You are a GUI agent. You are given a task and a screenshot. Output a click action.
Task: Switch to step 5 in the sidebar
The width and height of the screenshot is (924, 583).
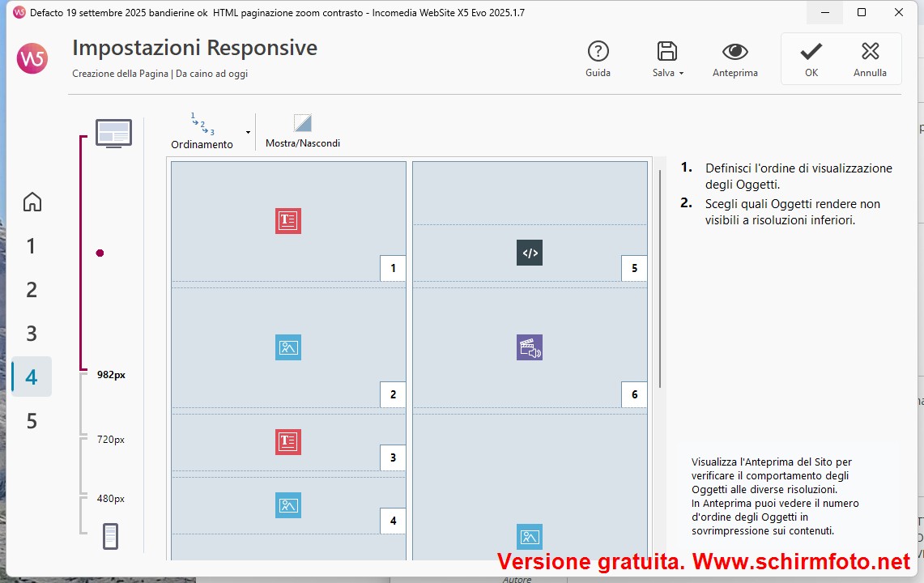pyautogui.click(x=32, y=421)
